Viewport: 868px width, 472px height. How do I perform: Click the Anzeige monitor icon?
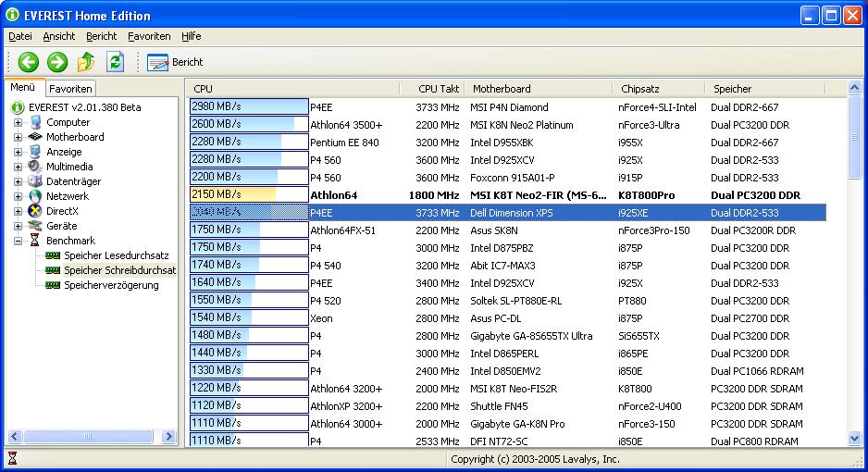(x=35, y=152)
